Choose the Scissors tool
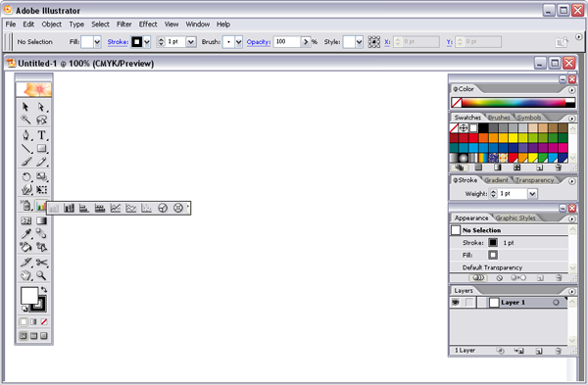The width and height of the screenshot is (588, 385). [x=41, y=263]
